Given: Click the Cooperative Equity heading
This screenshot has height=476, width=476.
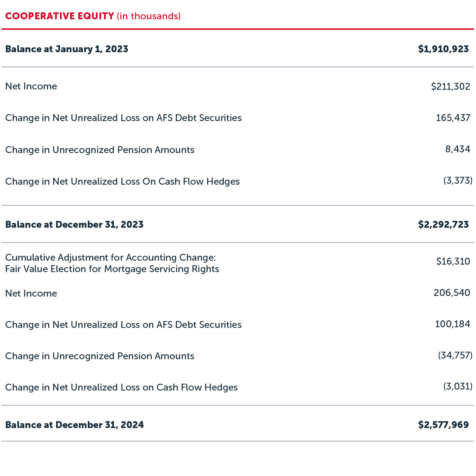Looking at the screenshot, I should click(60, 16).
